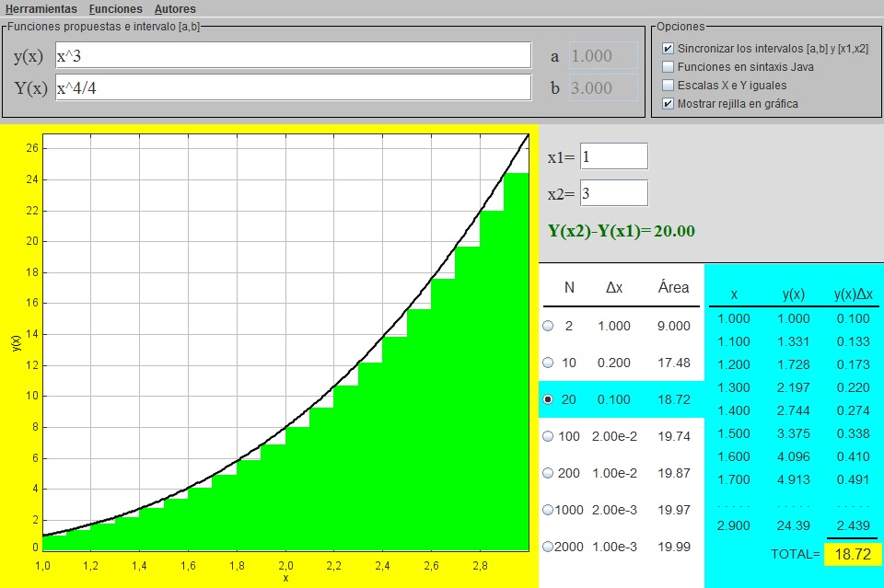Select N = 2 subdivisions
The width and height of the screenshot is (884, 588).
[549, 326]
